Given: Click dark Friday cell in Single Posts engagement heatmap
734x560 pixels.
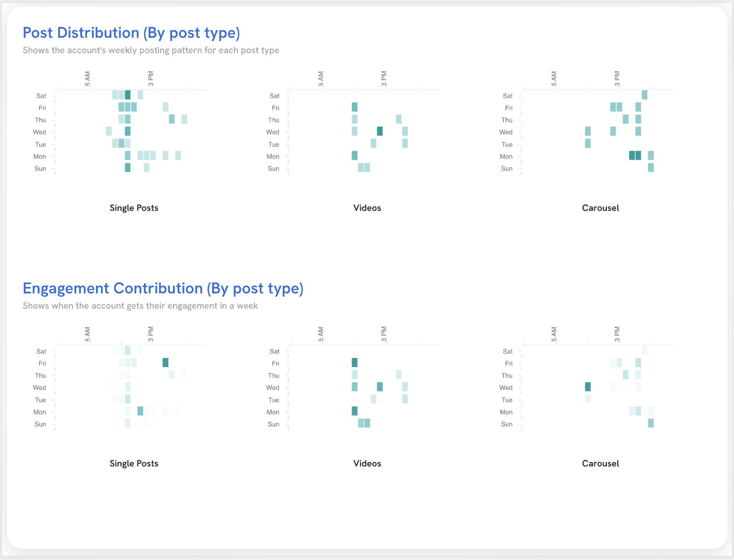Looking at the screenshot, I should [x=165, y=362].
